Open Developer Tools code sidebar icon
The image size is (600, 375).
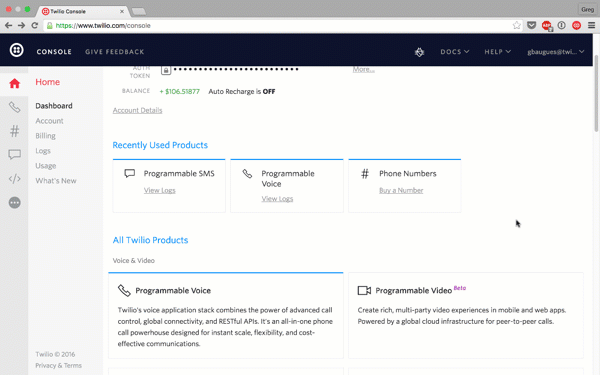15,179
